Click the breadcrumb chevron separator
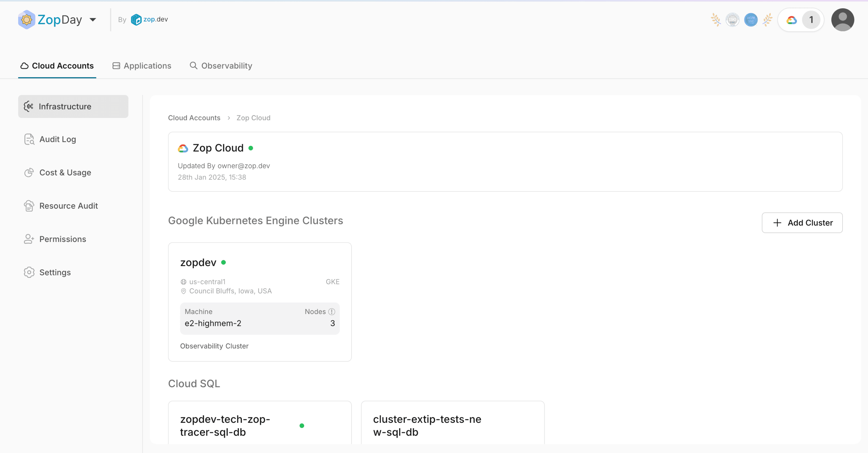Image resolution: width=868 pixels, height=453 pixels. 229,118
